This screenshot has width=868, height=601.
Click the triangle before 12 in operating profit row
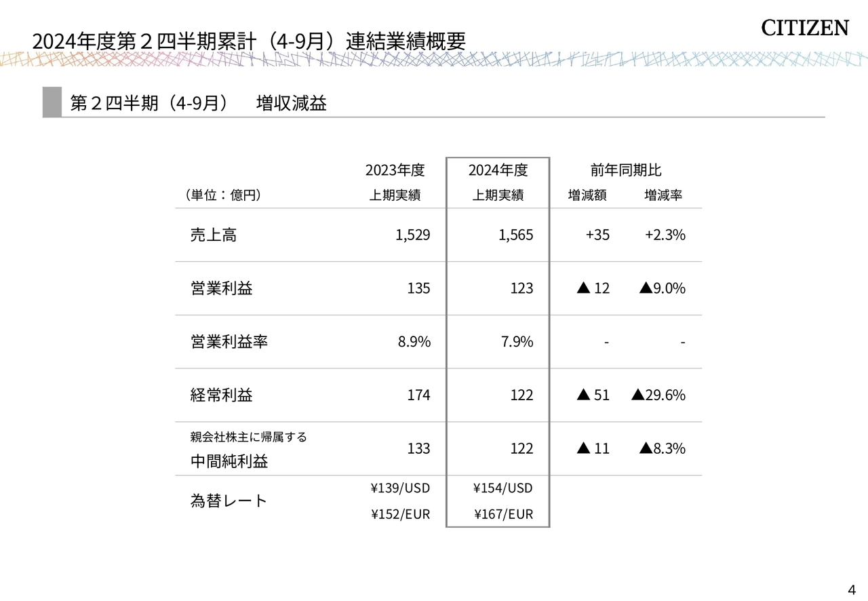[x=583, y=288]
